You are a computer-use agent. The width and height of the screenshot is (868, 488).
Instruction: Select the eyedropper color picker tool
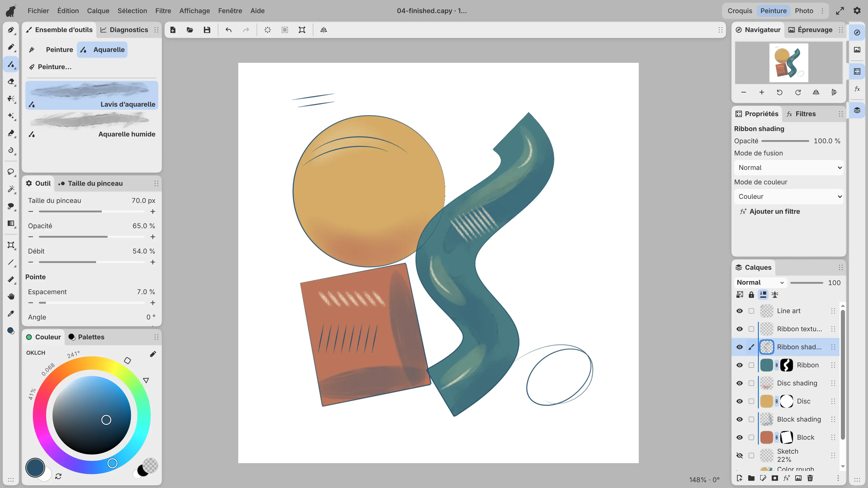pyautogui.click(x=11, y=314)
